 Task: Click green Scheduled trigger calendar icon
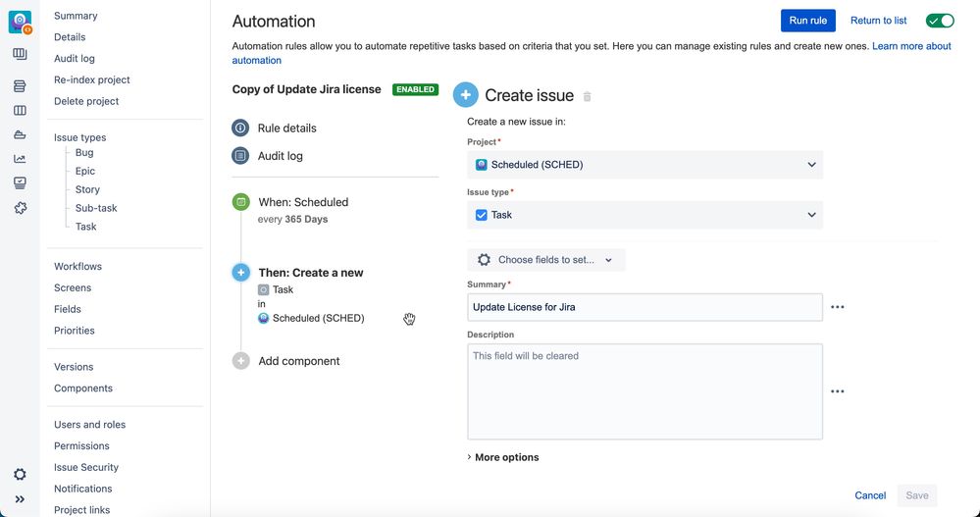click(x=240, y=202)
